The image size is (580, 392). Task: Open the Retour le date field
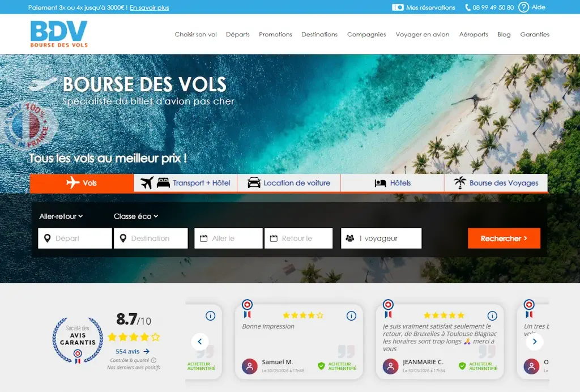pos(298,238)
